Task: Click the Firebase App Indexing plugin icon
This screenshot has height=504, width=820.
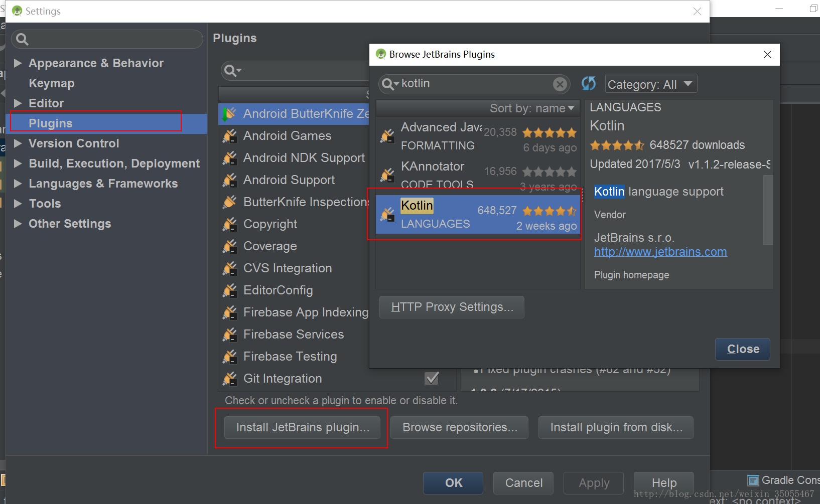Action: [x=229, y=312]
